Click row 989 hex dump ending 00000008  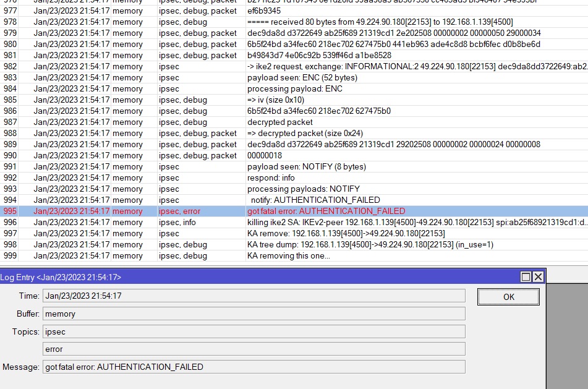(x=394, y=145)
